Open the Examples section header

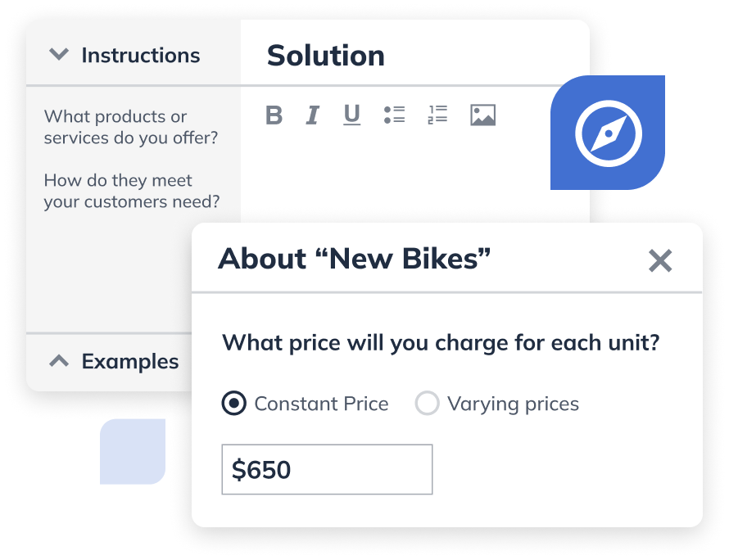[x=129, y=360]
